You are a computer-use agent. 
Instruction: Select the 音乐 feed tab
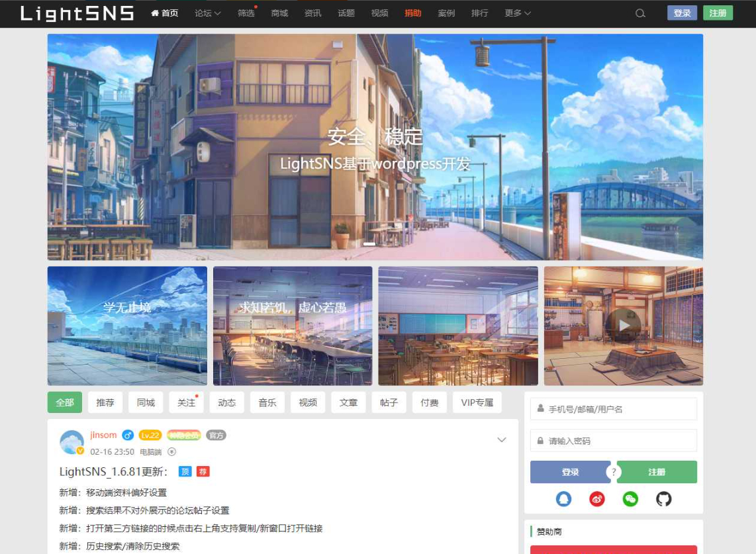267,402
